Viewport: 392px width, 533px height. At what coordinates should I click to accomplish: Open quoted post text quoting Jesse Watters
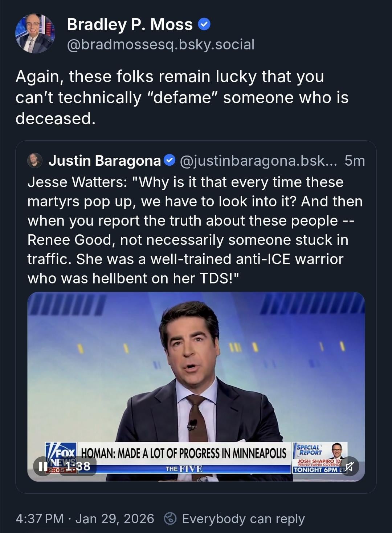[x=195, y=230]
